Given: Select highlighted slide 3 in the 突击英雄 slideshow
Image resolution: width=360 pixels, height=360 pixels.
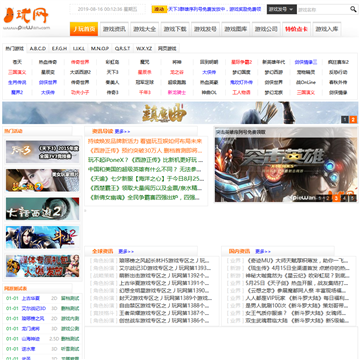Looking at the screenshot, I should [336, 199].
